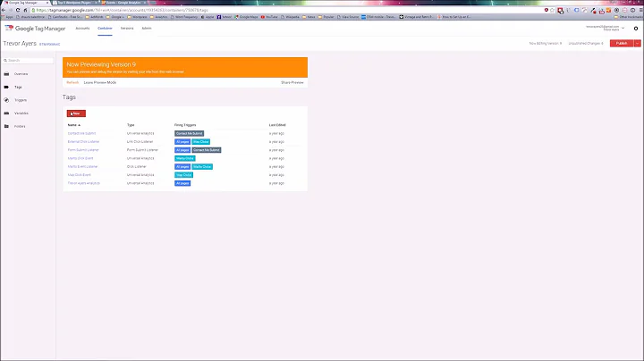Open the Form Submit Listener tag

coord(83,150)
